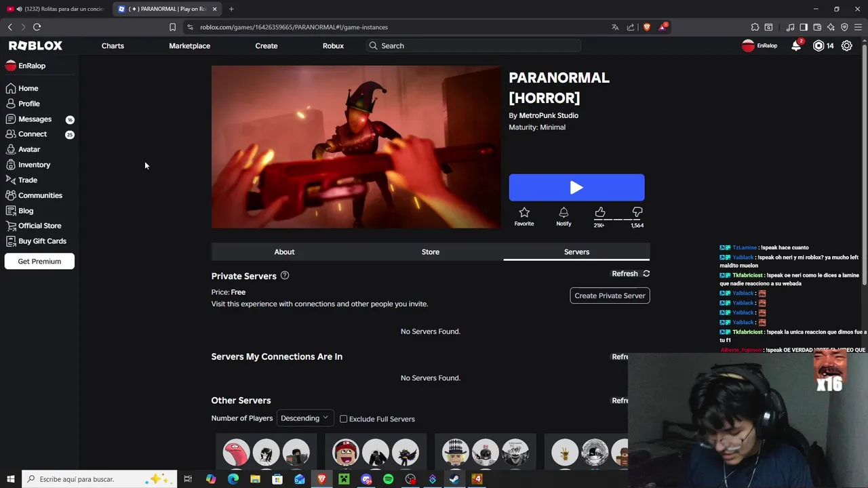Open Avatar in the sidebar

tap(23, 149)
